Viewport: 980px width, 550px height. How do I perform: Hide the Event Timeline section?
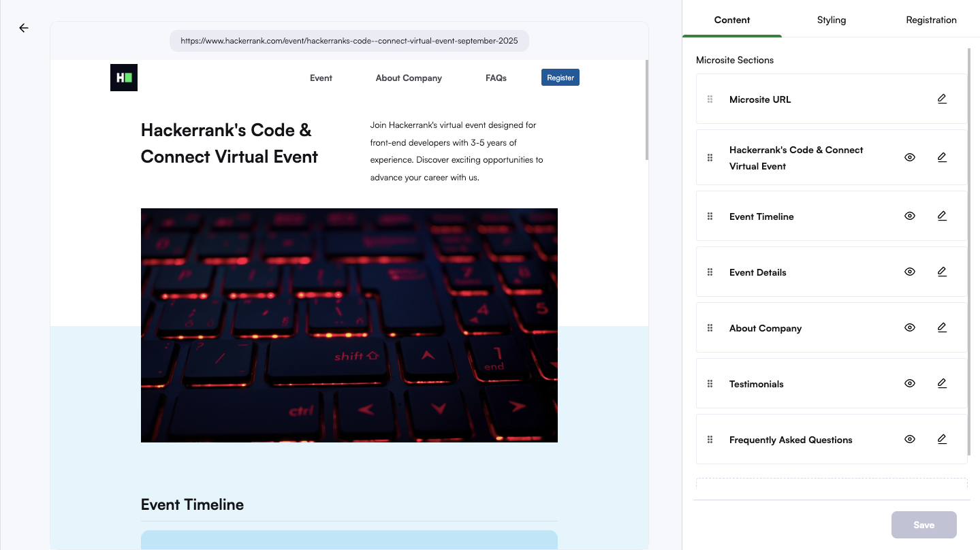tap(910, 216)
